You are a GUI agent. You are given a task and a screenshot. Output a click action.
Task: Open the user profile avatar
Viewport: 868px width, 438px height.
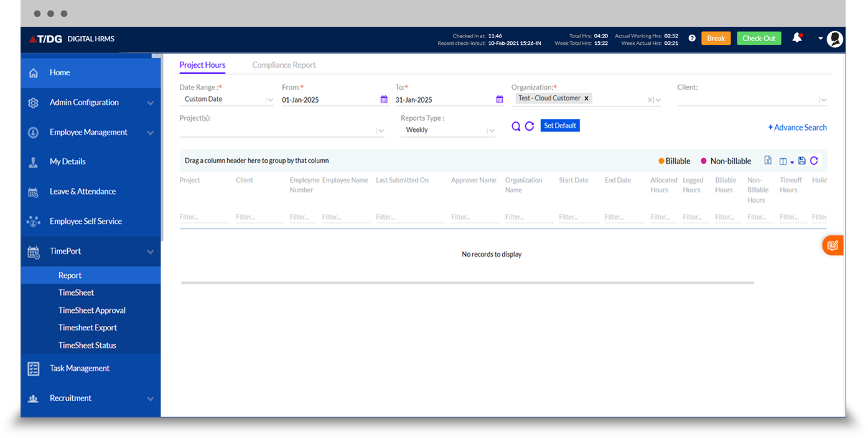point(835,39)
